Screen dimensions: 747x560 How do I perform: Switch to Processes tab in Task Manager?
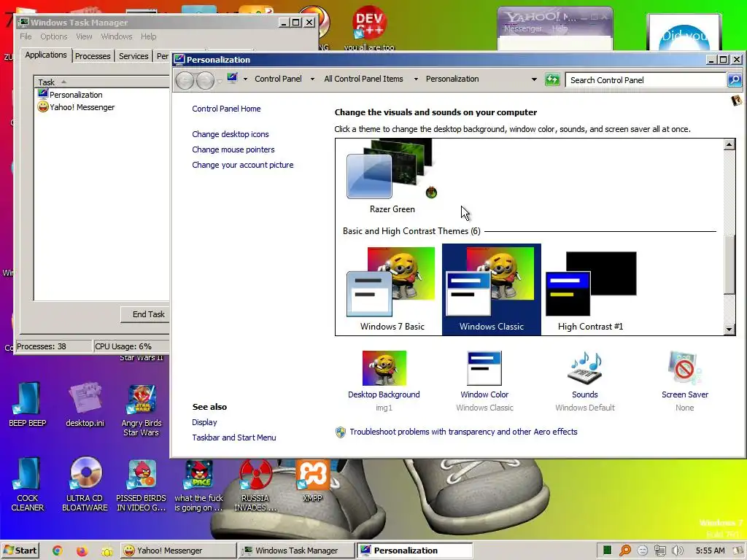[x=93, y=56]
